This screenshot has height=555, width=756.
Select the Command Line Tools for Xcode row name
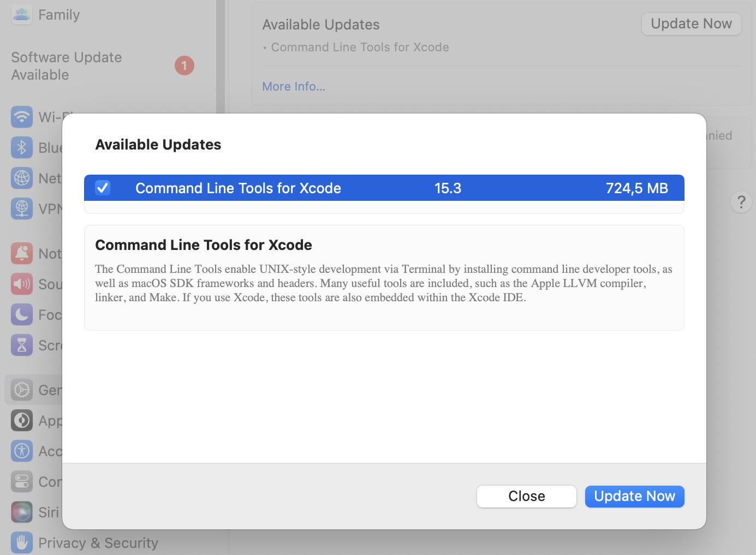[x=238, y=188]
